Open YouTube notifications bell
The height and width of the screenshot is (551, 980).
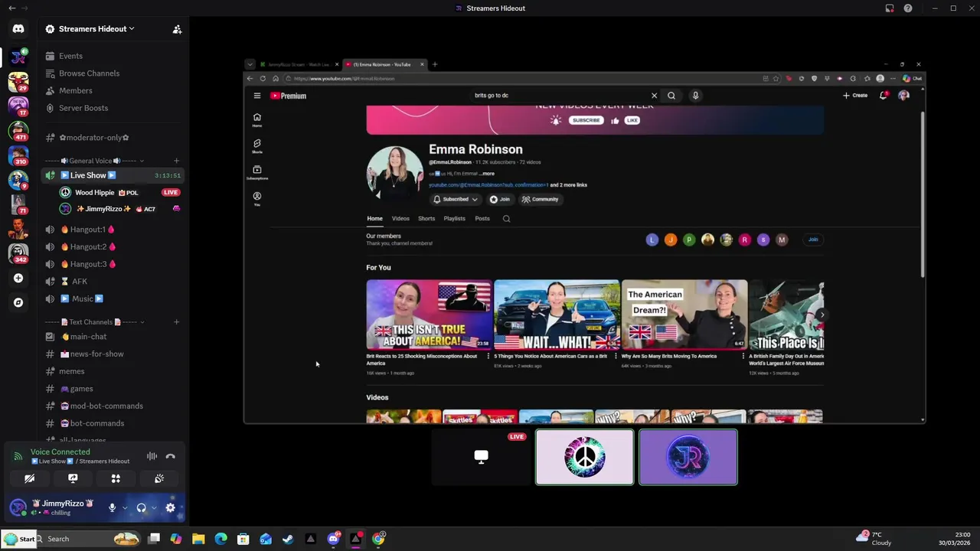(x=883, y=96)
